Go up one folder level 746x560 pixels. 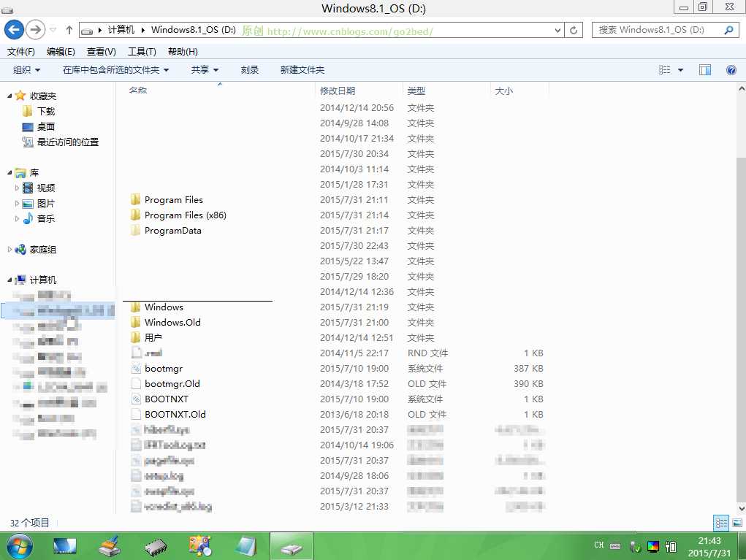69,30
